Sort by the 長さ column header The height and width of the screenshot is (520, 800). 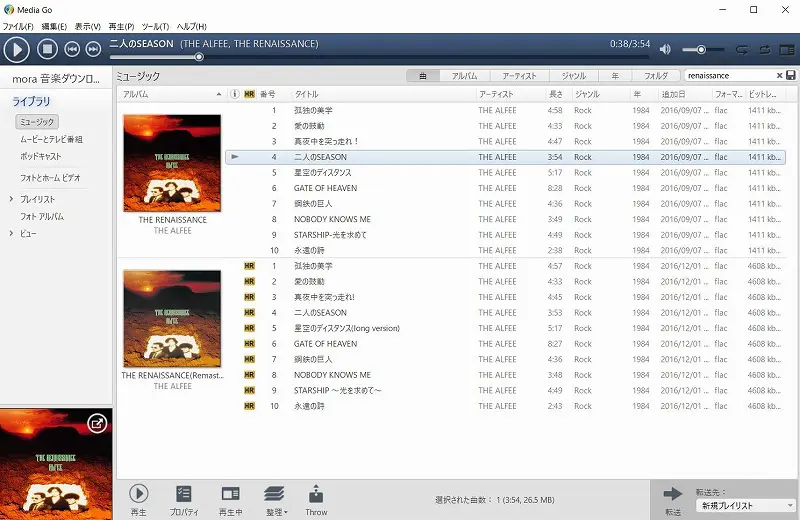tap(559, 94)
